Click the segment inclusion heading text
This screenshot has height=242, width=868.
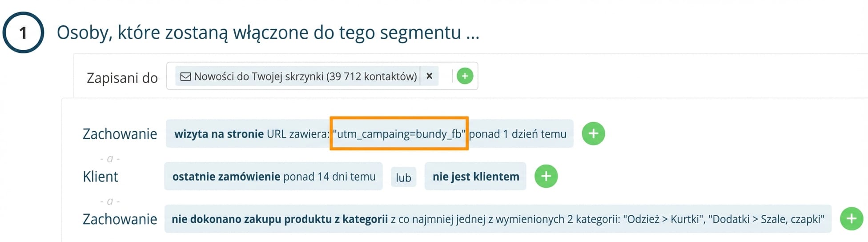click(268, 32)
